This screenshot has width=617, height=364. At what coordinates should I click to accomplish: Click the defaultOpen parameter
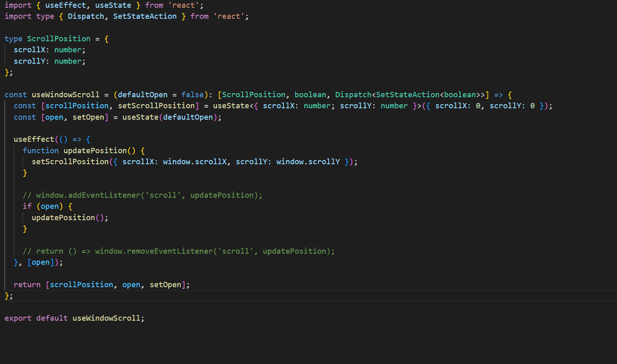tap(142, 94)
